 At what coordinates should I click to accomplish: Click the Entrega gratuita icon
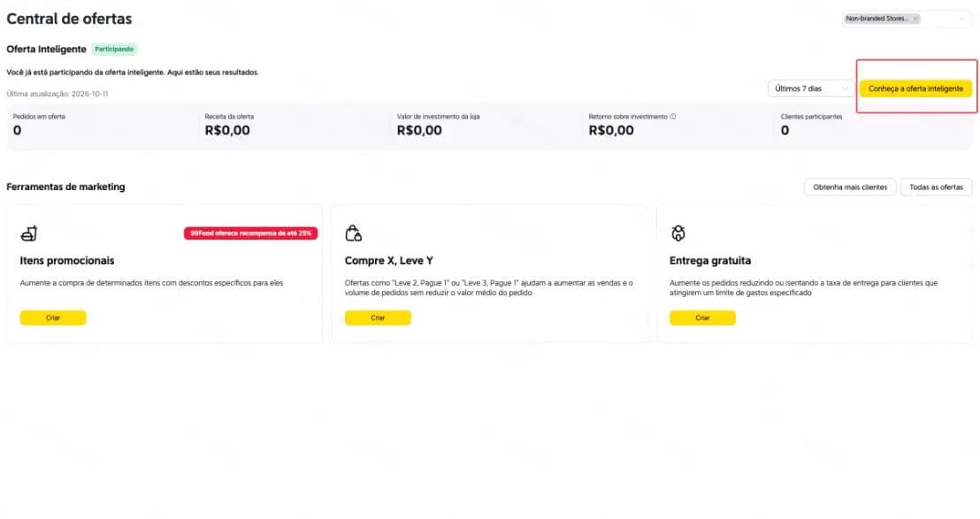(678, 233)
